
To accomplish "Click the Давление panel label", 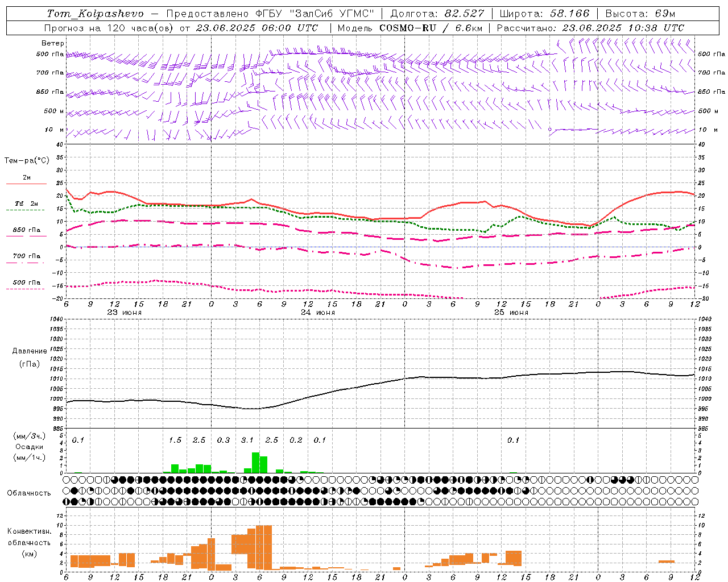I will coord(30,351).
